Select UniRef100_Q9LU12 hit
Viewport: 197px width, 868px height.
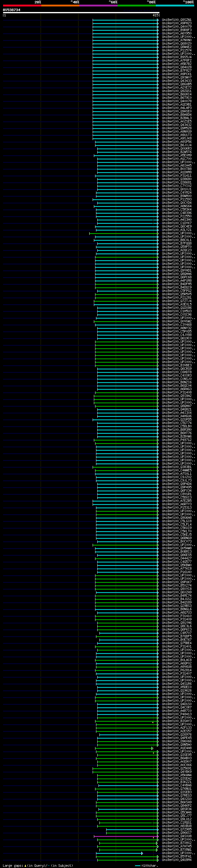point(176,819)
